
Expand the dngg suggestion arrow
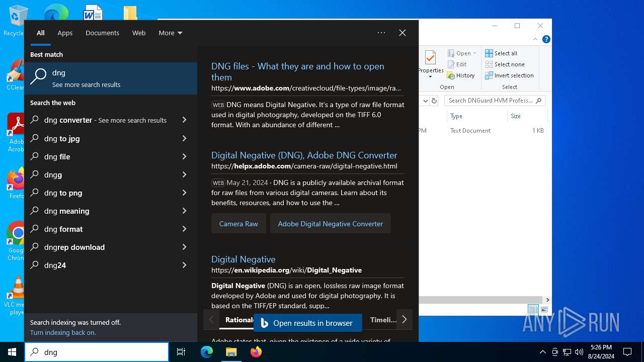click(184, 174)
